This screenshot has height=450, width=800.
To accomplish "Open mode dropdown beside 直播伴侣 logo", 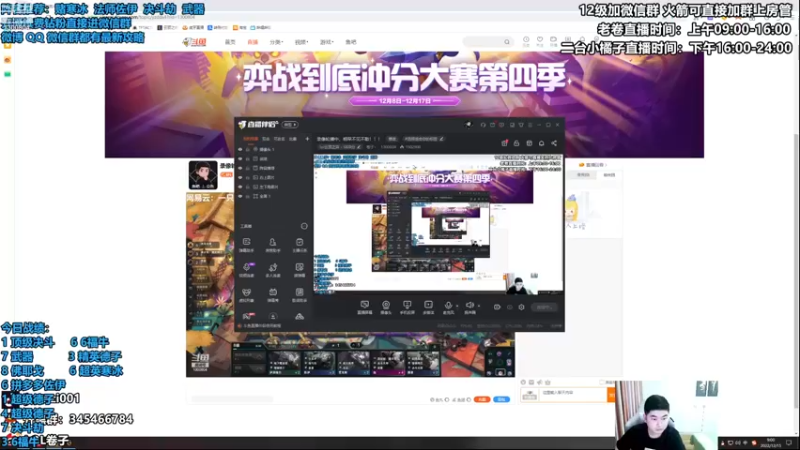I will point(290,124).
